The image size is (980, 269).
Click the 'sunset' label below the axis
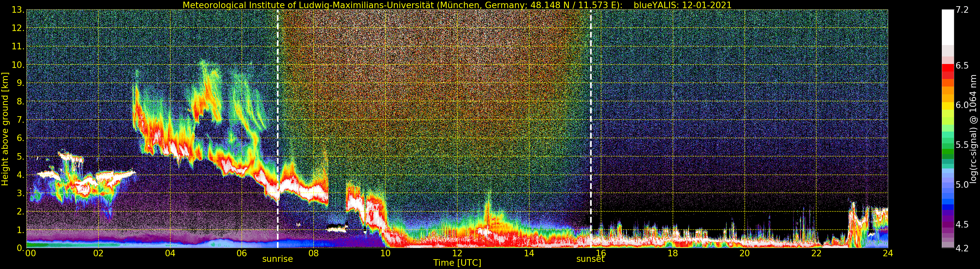pos(590,259)
